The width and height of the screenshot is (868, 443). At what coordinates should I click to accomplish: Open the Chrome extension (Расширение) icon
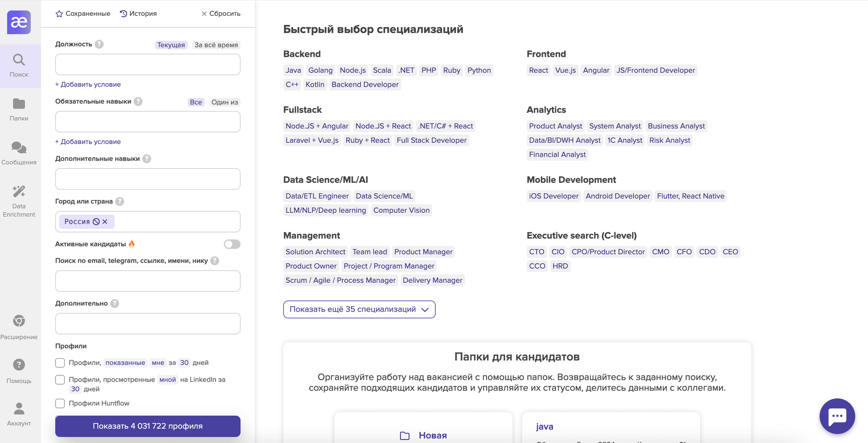[x=19, y=327]
